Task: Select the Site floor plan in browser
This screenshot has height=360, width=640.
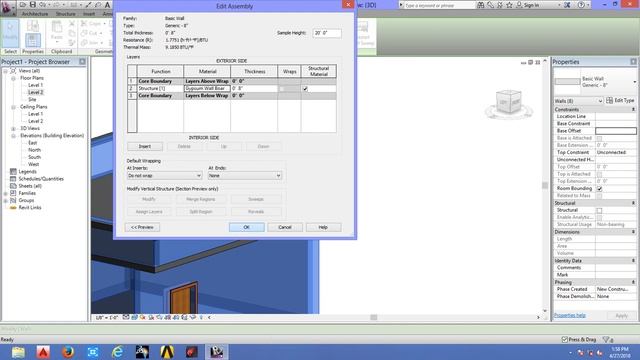Action: [32, 100]
